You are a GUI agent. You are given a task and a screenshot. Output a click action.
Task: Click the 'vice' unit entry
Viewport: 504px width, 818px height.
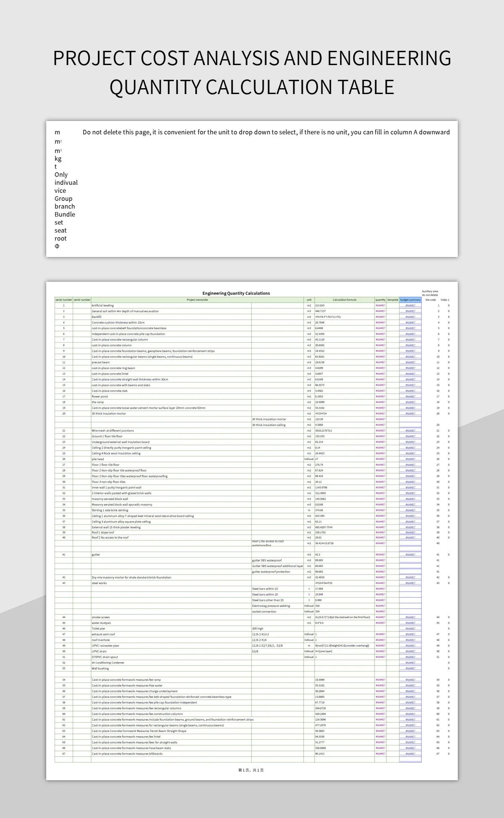[x=60, y=191]
